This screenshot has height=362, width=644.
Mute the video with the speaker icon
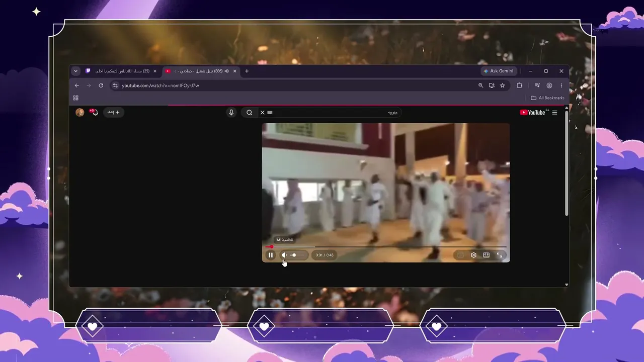pos(284,255)
